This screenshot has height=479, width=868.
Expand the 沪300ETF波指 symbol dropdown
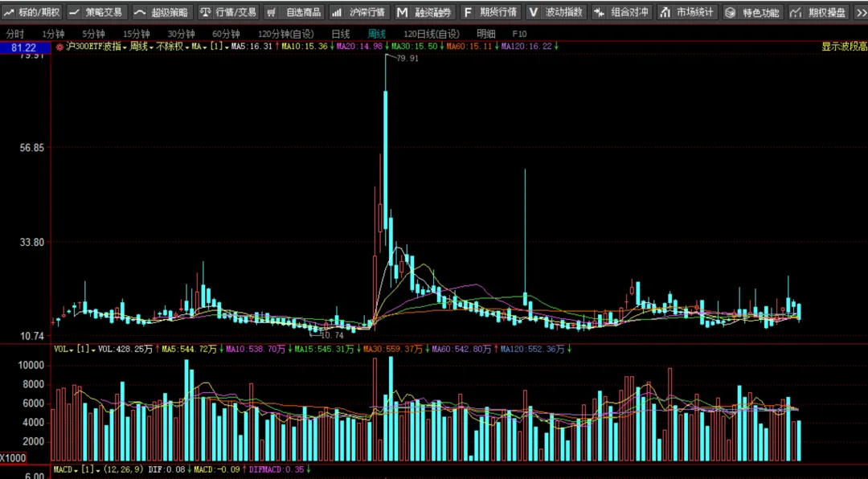[96, 47]
